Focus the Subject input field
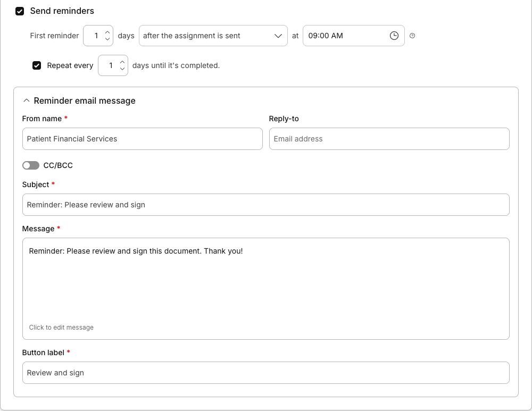The width and height of the screenshot is (532, 411). pyautogui.click(x=265, y=205)
